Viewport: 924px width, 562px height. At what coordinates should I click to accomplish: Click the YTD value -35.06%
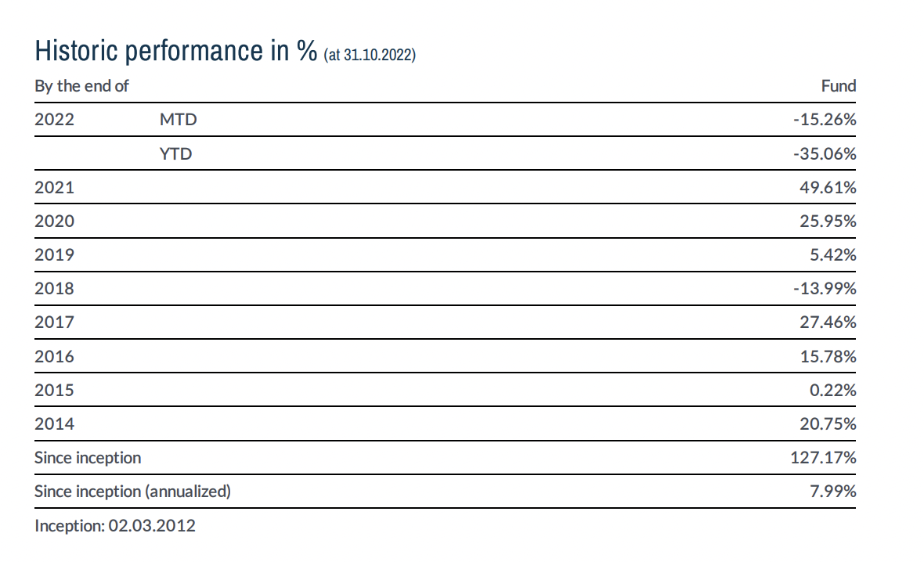point(825,153)
